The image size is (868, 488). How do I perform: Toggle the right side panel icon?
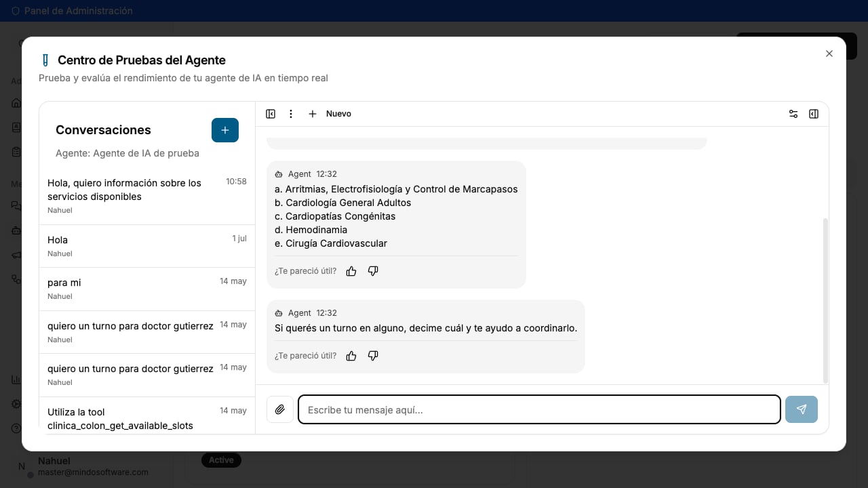click(814, 114)
